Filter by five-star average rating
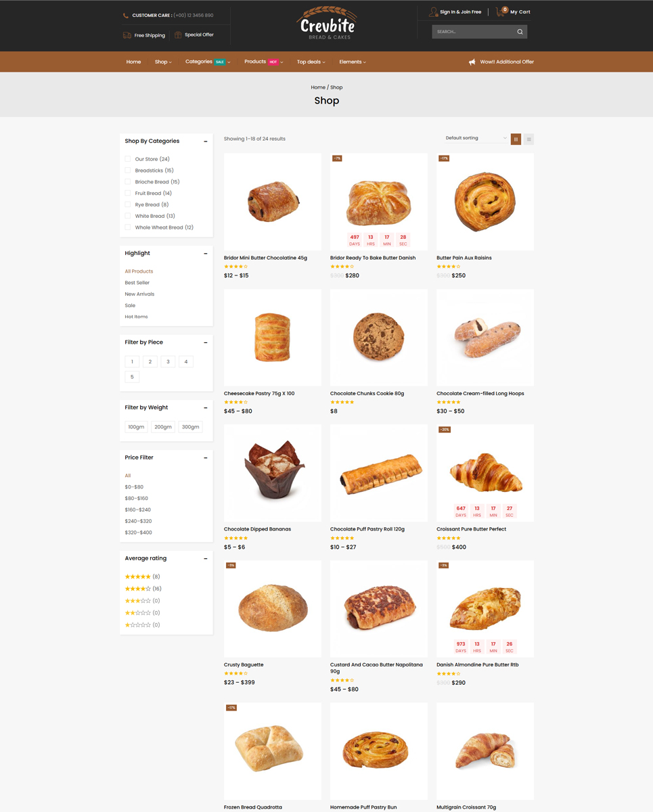Screen dimensions: 653x812 [x=142, y=577]
